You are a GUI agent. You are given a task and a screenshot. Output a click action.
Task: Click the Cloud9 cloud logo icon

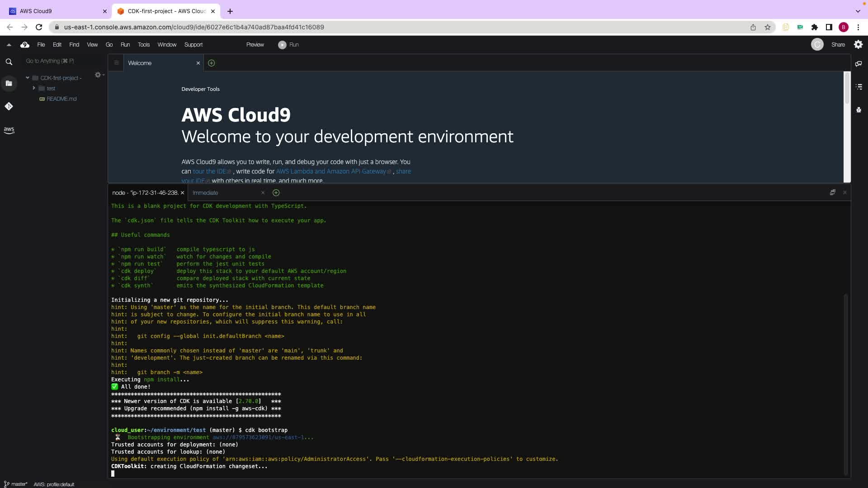point(25,45)
